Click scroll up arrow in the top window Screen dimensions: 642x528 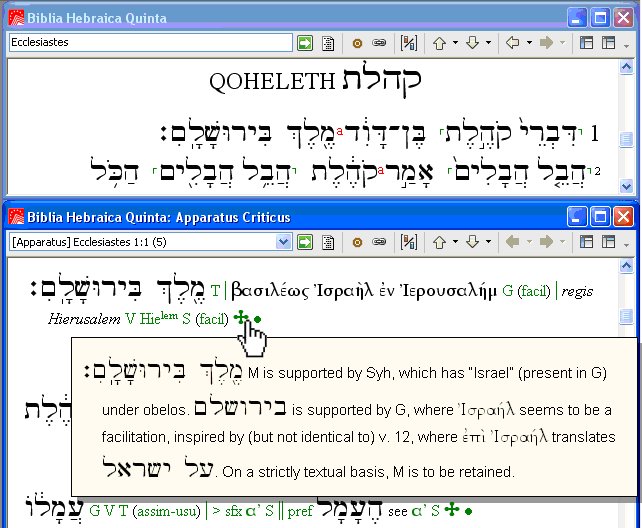click(x=626, y=67)
